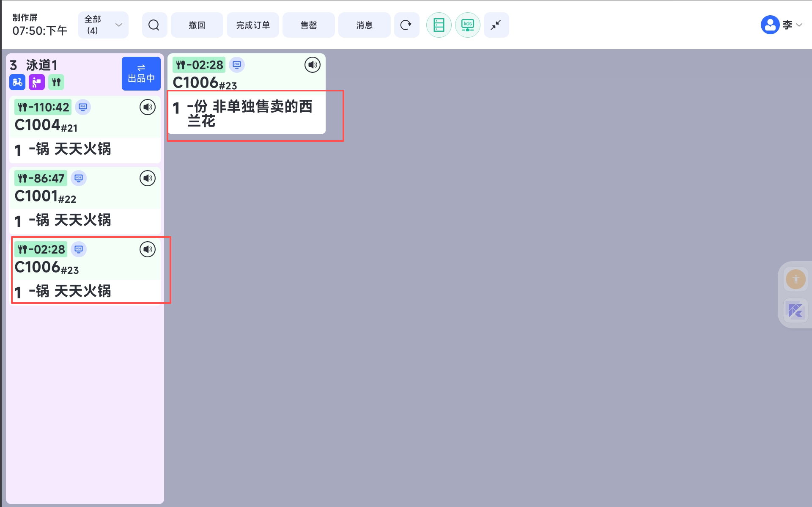Click the green kds monitor icon
The image size is (812, 507).
tap(467, 25)
